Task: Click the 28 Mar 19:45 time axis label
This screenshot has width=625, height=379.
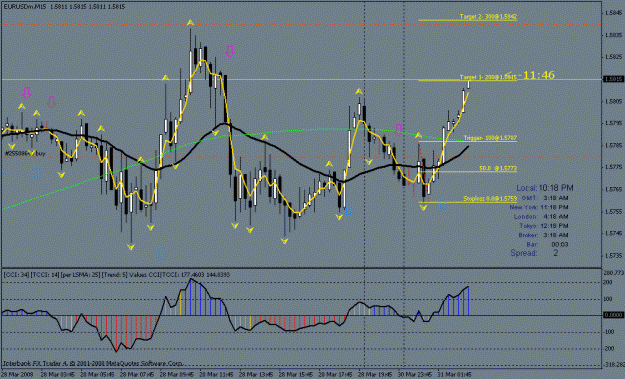Action: click(x=375, y=375)
